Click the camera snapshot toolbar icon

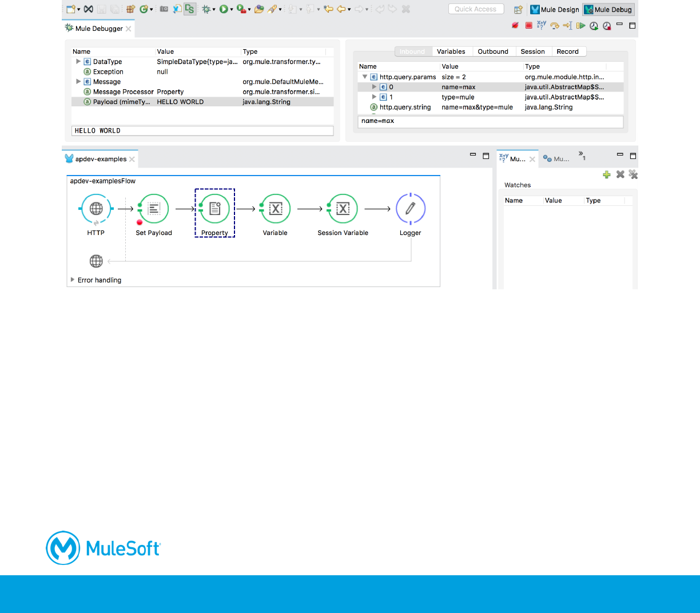coord(164,9)
